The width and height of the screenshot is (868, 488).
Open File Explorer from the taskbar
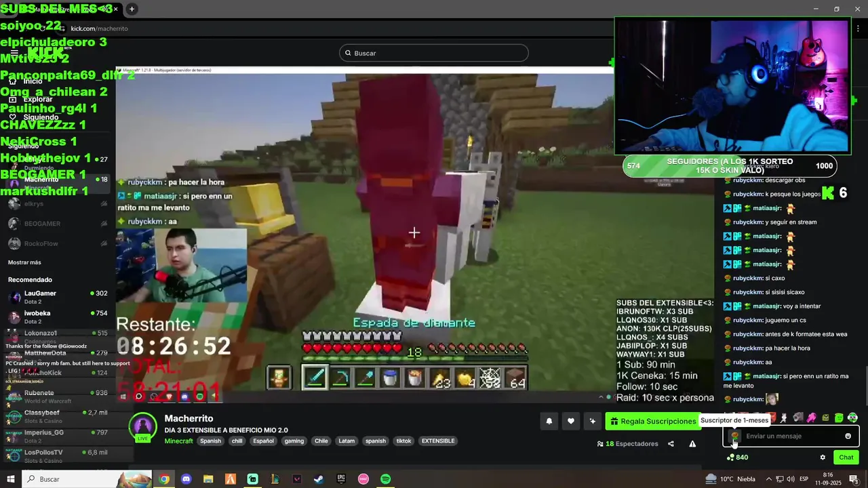coord(208,479)
